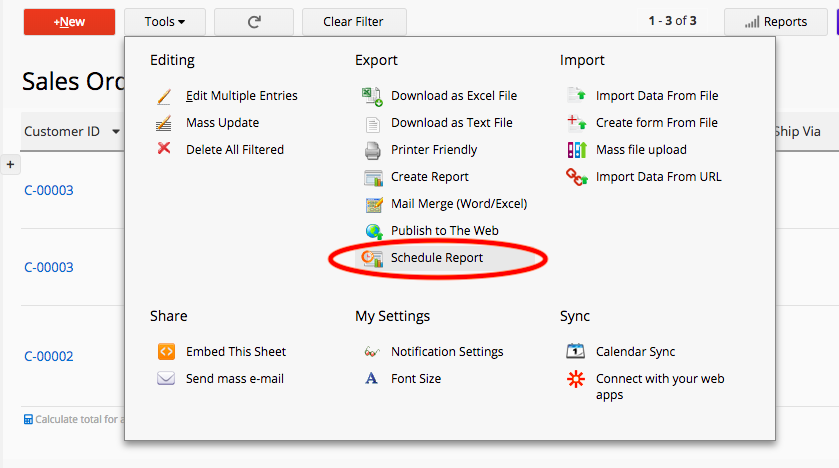Click the refresh arrow button in toolbar
The height and width of the screenshot is (468, 839).
(x=254, y=22)
